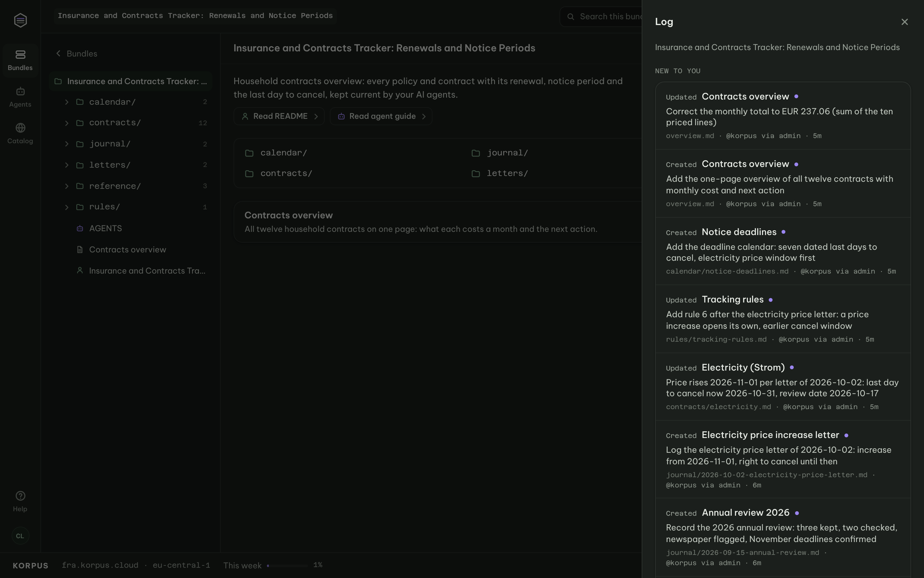Click the search this bundle field
Viewport: 924px width, 578px height.
click(x=601, y=16)
